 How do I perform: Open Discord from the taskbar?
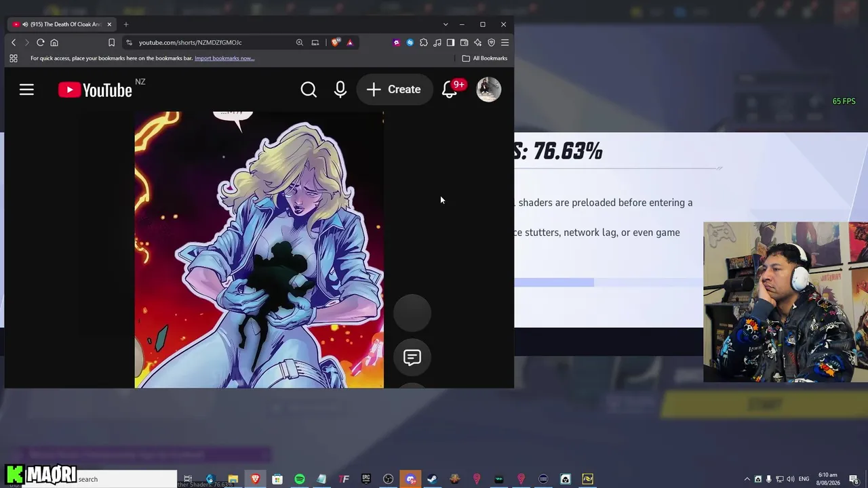click(410, 479)
